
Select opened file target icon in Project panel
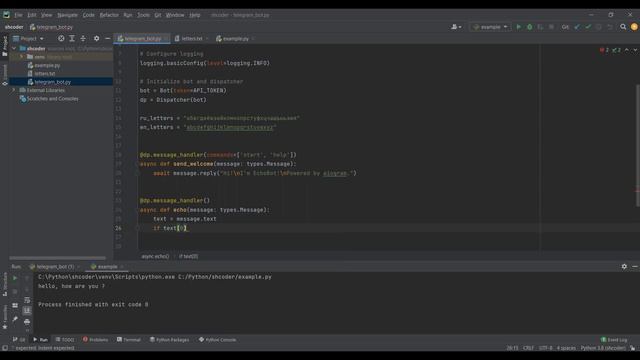click(61, 38)
